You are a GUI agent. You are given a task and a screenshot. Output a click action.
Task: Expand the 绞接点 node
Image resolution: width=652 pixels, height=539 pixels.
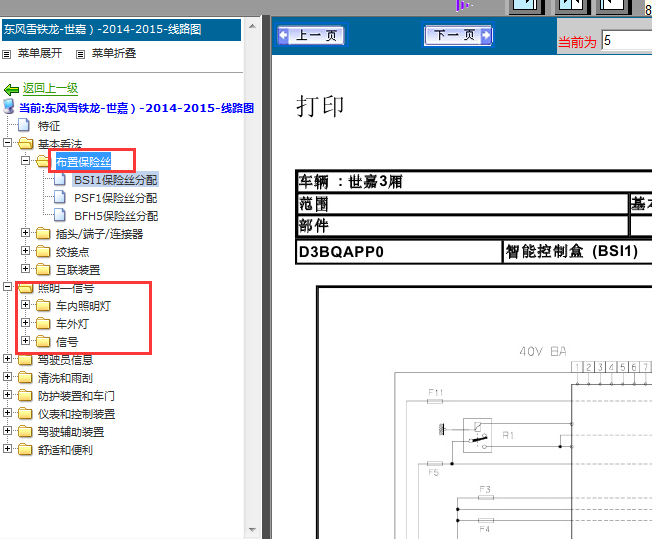coord(25,250)
